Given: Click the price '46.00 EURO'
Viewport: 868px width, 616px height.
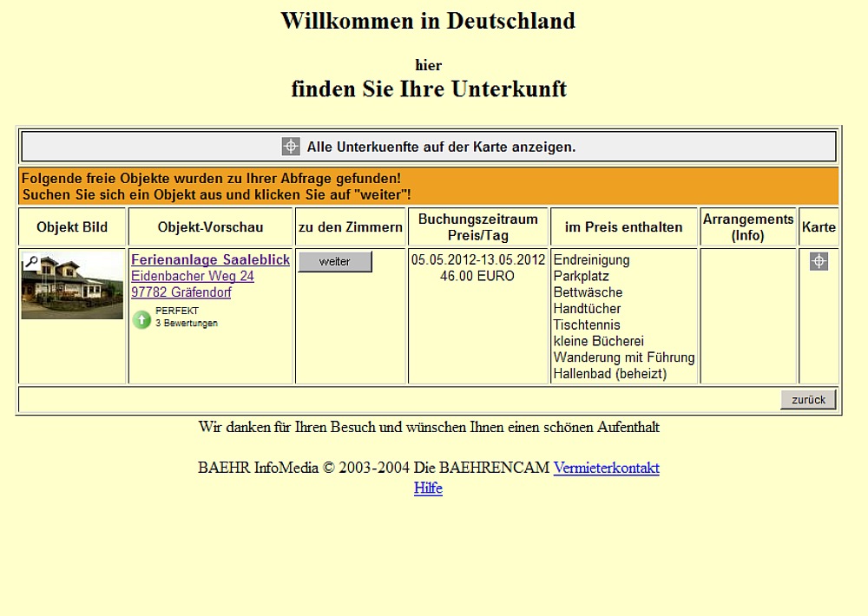Looking at the screenshot, I should [x=477, y=276].
